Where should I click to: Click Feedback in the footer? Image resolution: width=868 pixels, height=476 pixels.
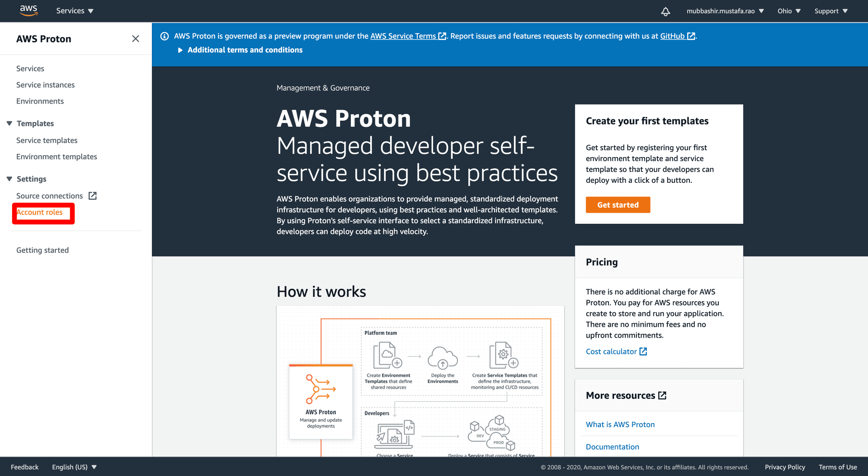pos(24,467)
